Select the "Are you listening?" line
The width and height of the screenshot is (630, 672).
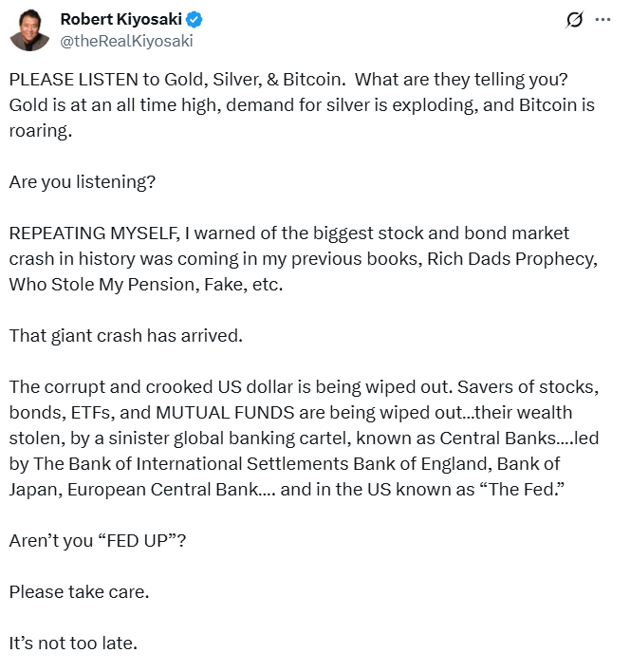[83, 182]
